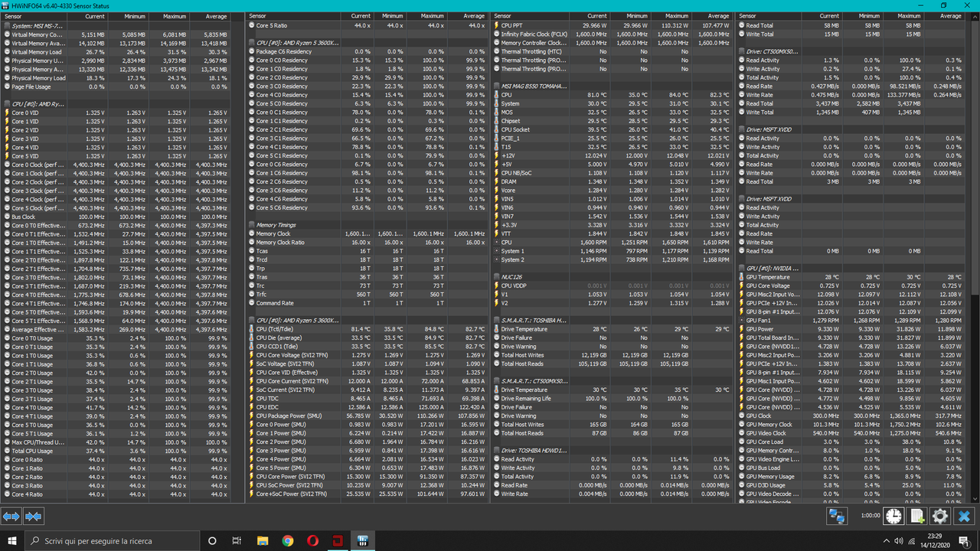
Task: Select the Max CPU/Thread Usage row
Action: 115,442
